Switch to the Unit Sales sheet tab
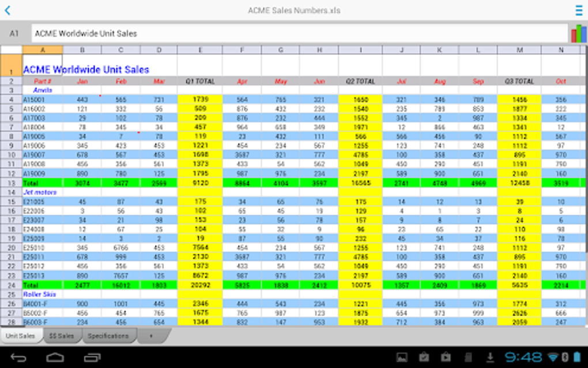Viewport: 588px width, 368px height. click(21, 336)
